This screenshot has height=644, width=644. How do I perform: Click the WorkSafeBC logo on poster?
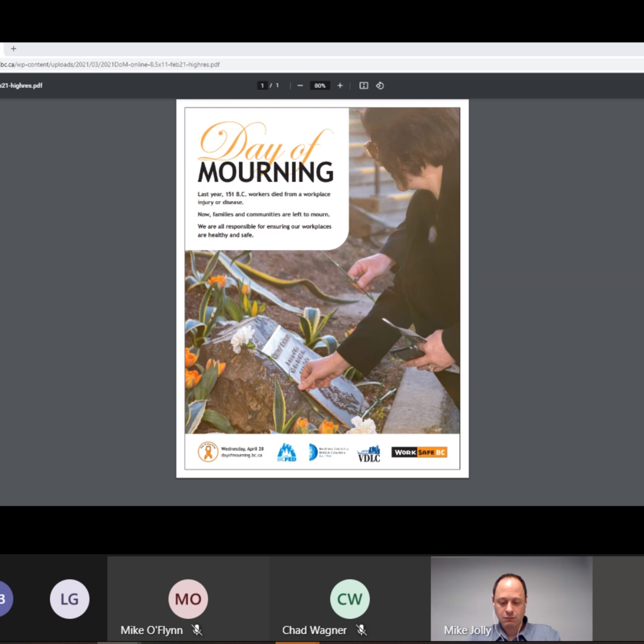[419, 452]
